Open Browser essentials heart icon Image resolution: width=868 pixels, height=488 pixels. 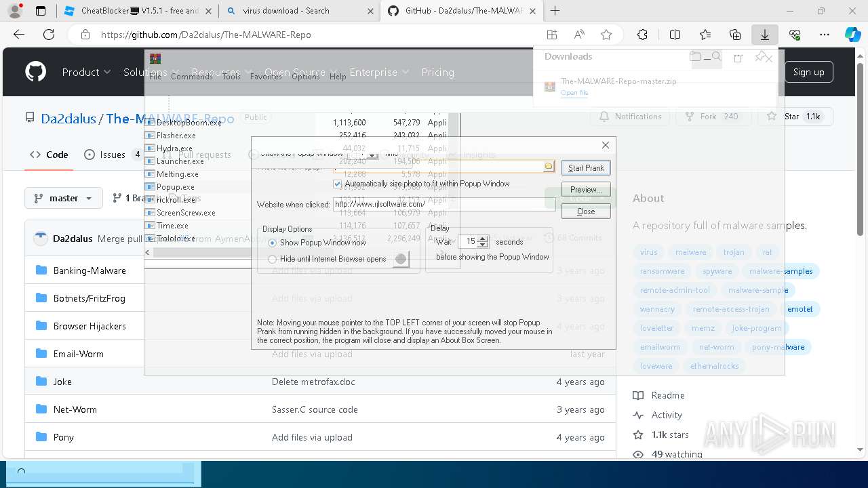[795, 35]
